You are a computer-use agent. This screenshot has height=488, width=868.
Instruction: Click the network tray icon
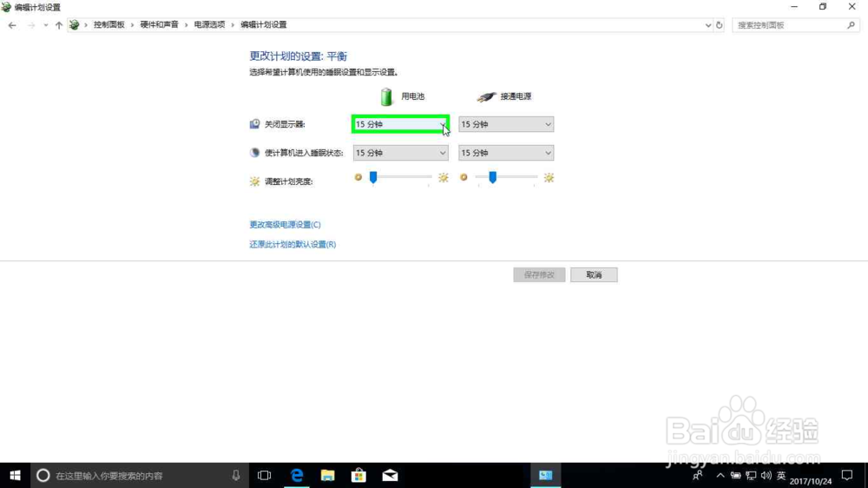click(751, 475)
